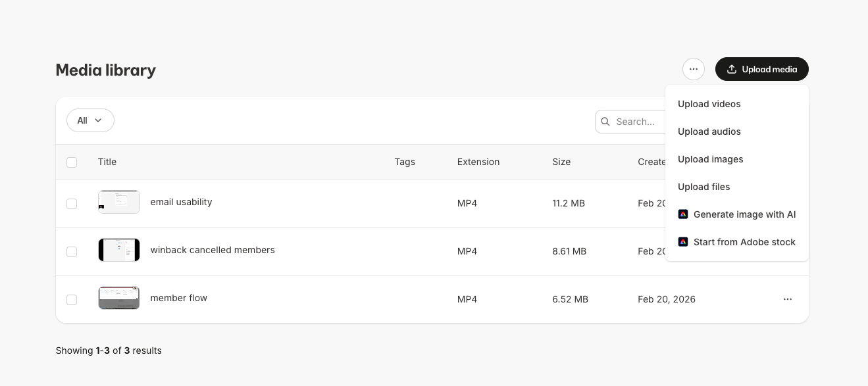Click the upload arrow icon in Upload media
Image resolution: width=868 pixels, height=386 pixels.
click(731, 69)
